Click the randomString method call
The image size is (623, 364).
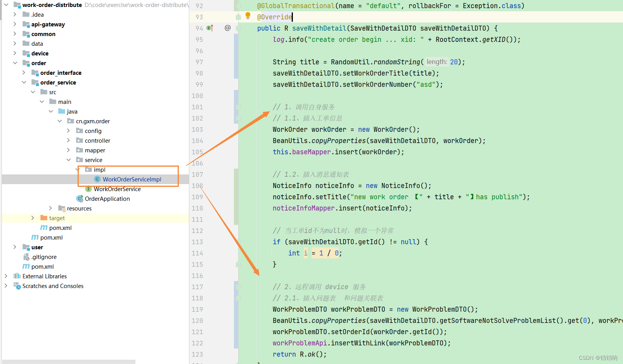pos(397,62)
